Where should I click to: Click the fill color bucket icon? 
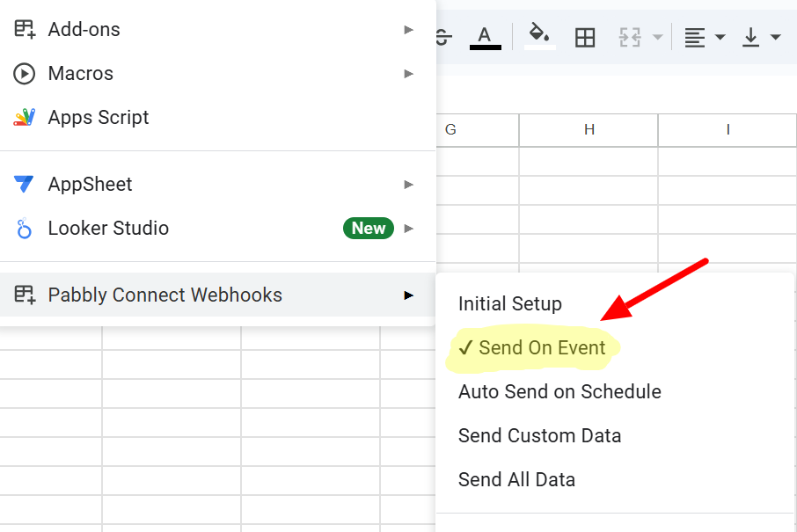coord(539,37)
